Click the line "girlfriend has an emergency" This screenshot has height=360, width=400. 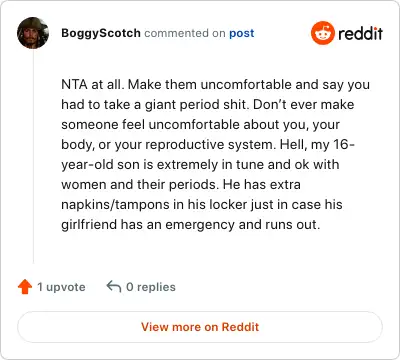point(191,225)
